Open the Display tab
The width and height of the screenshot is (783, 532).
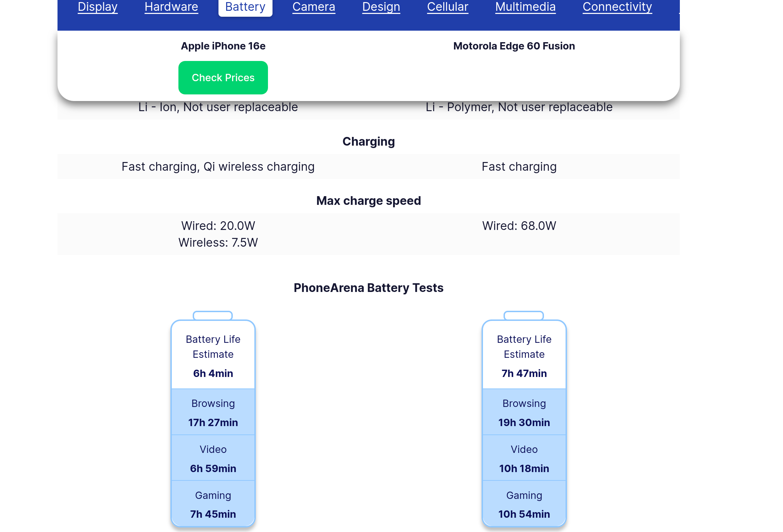(98, 7)
